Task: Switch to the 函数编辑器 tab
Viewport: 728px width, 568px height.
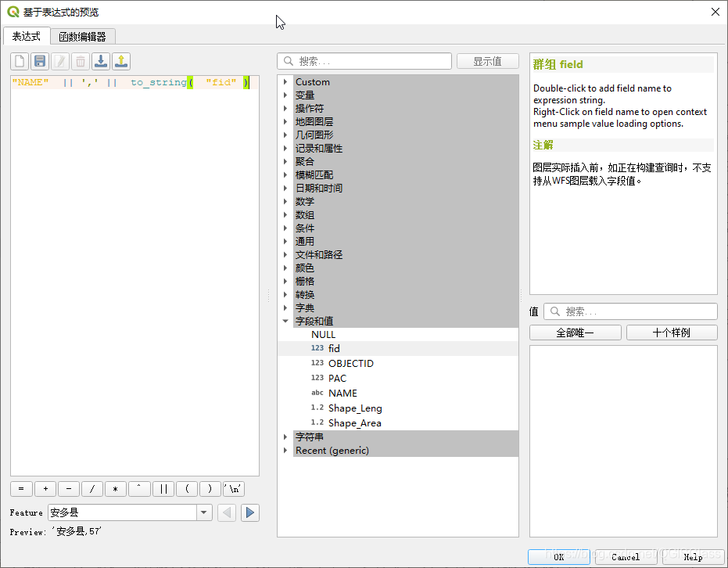Action: pyautogui.click(x=83, y=37)
